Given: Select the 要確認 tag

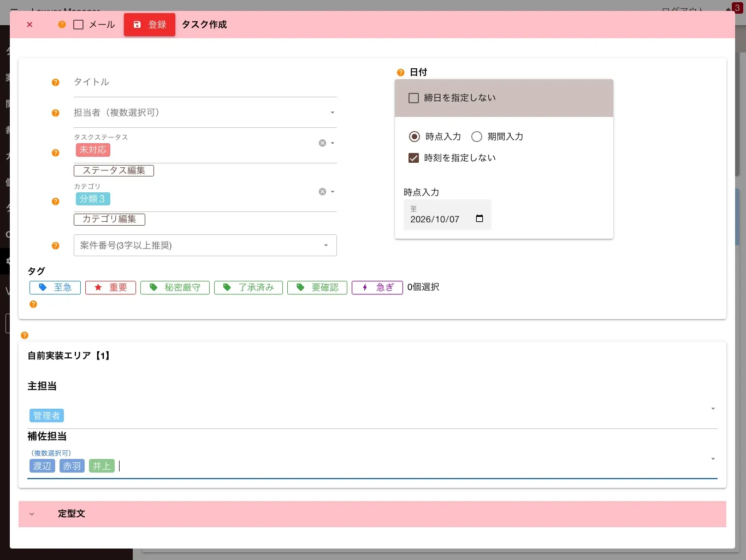Looking at the screenshot, I should 317,287.
